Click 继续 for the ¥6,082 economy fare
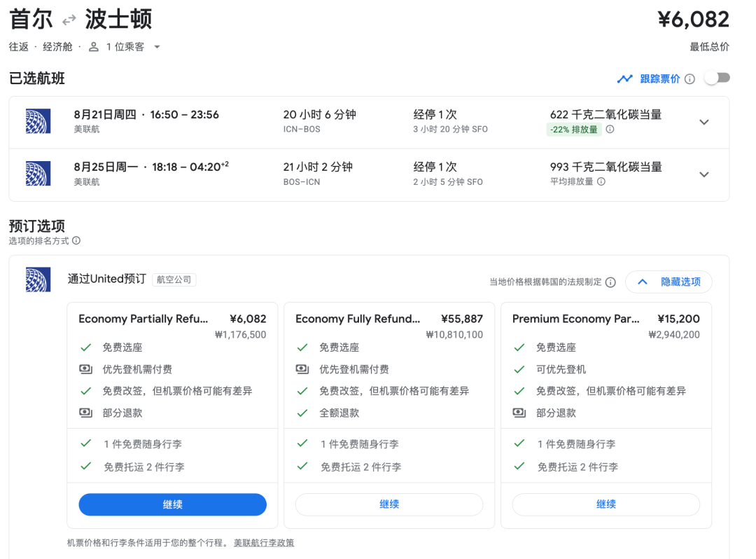 [172, 504]
